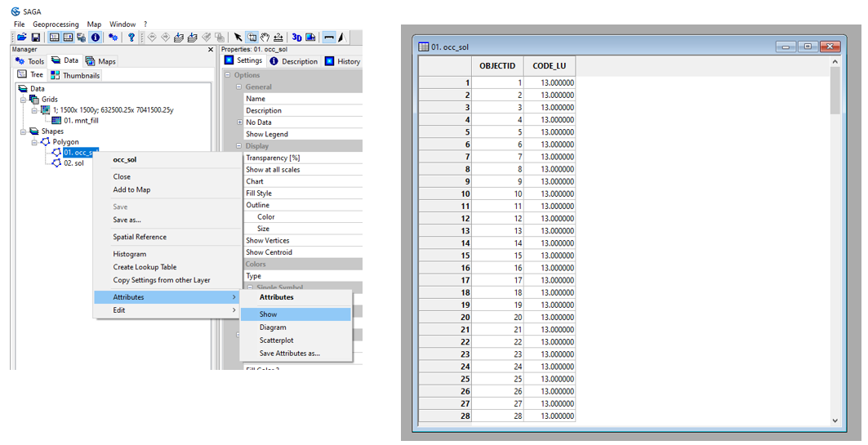Viewport: 868px width, 445px height.
Task: Open the Geoprocessing menu
Action: pyautogui.click(x=56, y=24)
